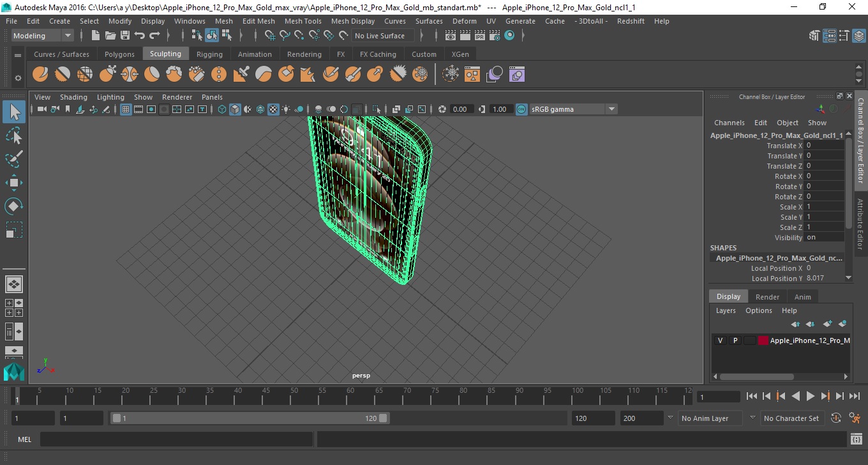Select the Bulge sculpt tool icon
Viewport: 868px width, 465px height.
[375, 75]
